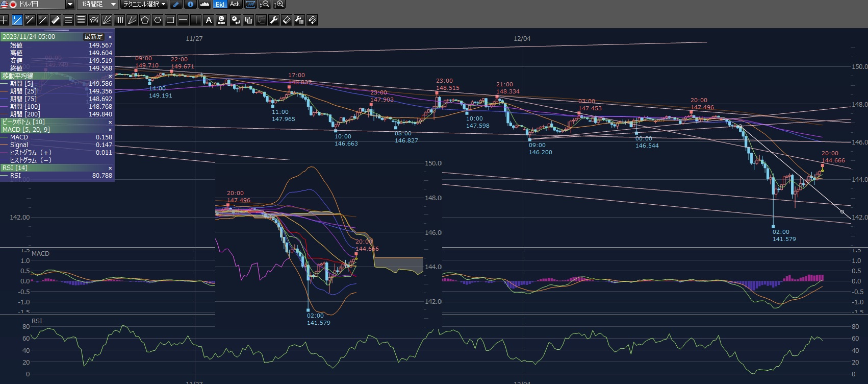Expand the テクニカル選択 dropdown menu

point(164,4)
